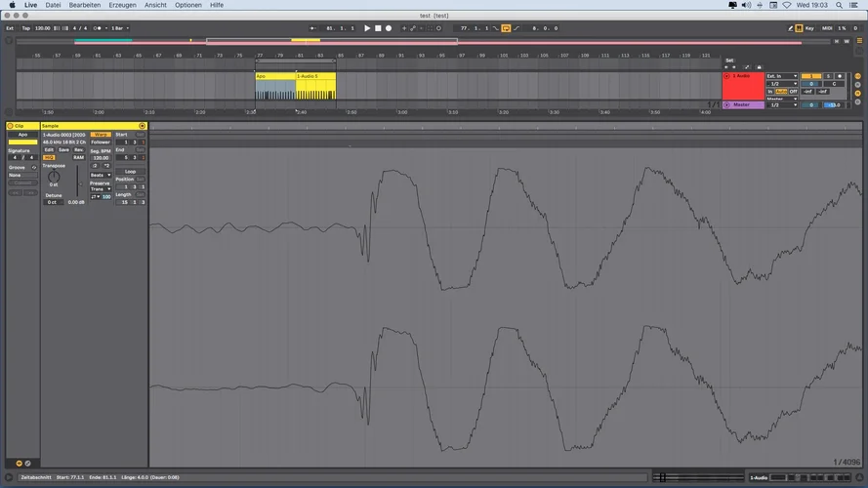868x488 pixels.
Task: Click the clip gain slider
Action: point(78,181)
